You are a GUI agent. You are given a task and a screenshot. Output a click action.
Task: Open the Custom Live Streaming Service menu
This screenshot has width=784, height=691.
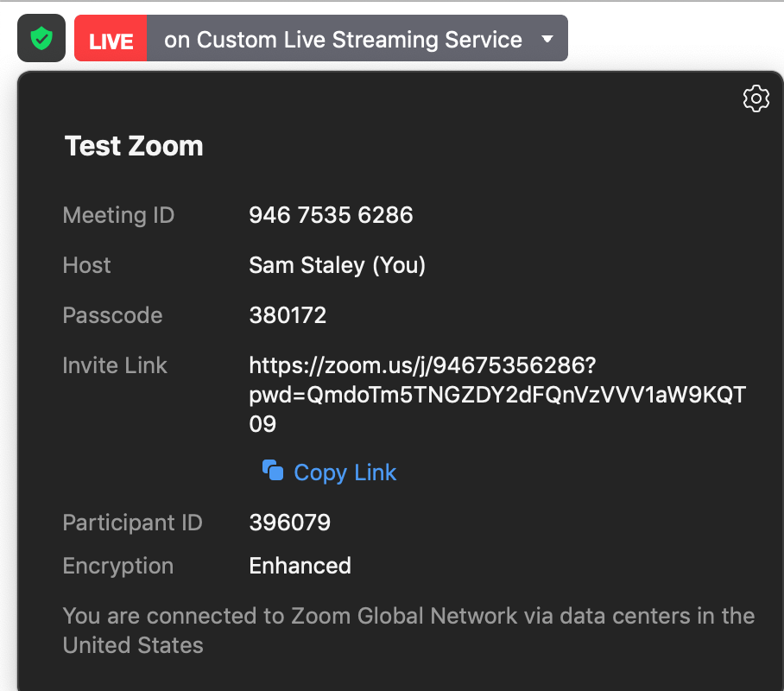pyautogui.click(x=357, y=38)
